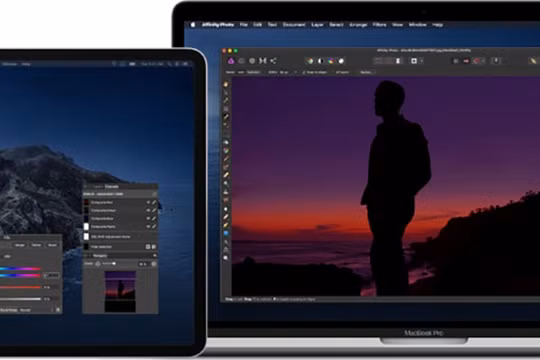This screenshot has width=540, height=360.
Task: Edit the Composite Red channel with pencil icon
Action: tap(154, 202)
